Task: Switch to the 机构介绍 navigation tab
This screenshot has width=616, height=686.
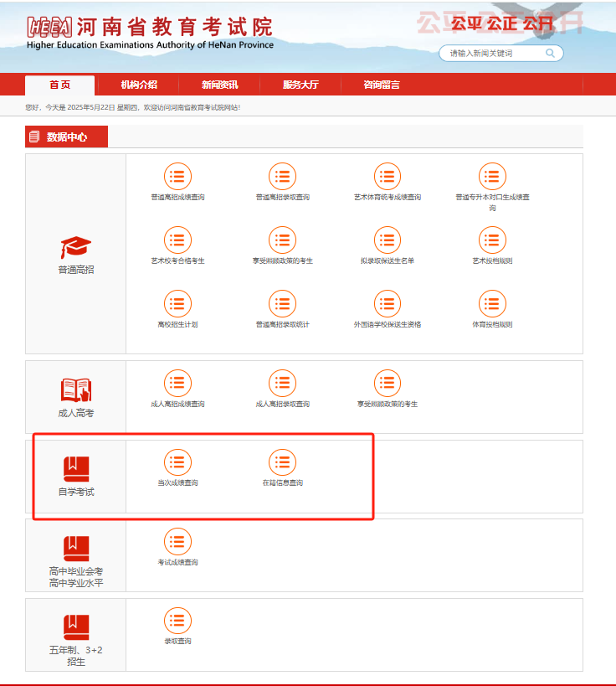Action: (139, 85)
